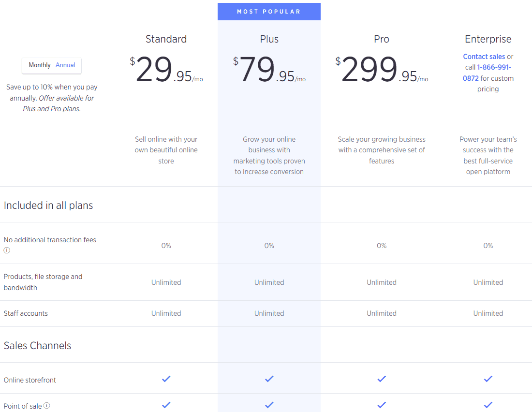Click the Pro plan description text
The image size is (532, 412).
382,150
